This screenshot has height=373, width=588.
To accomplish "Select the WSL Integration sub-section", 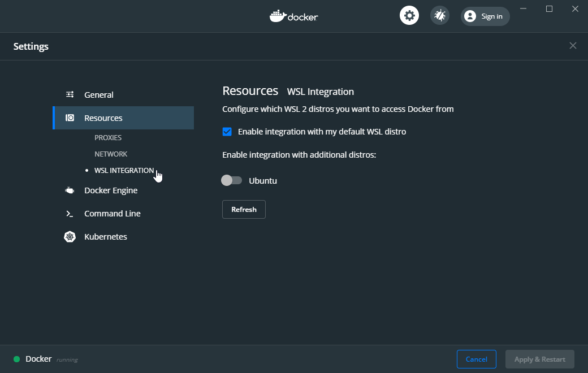I will (124, 171).
